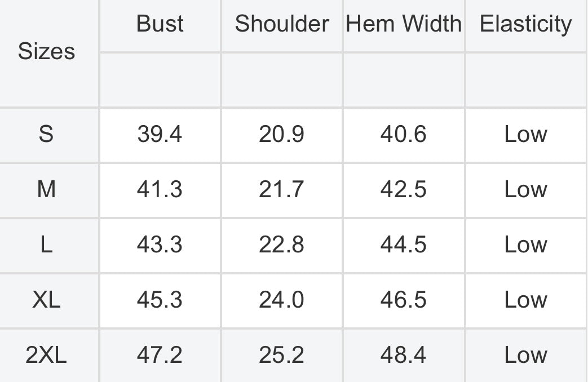Viewport: 588px width, 382px height.
Task: Select shoulder value 25.2
Action: tap(282, 355)
